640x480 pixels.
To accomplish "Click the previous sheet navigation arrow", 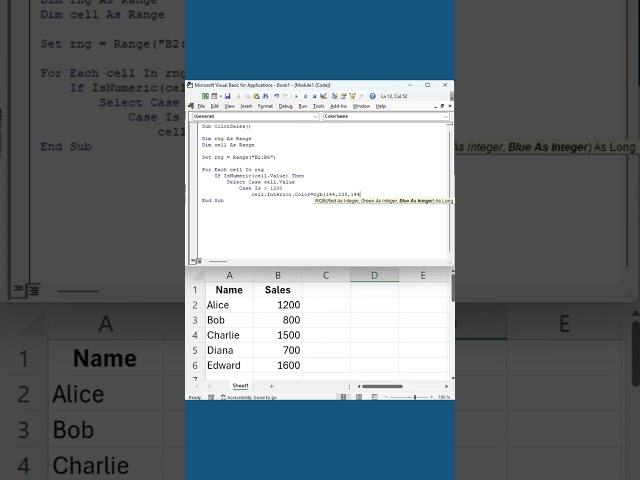I will (x=197, y=386).
